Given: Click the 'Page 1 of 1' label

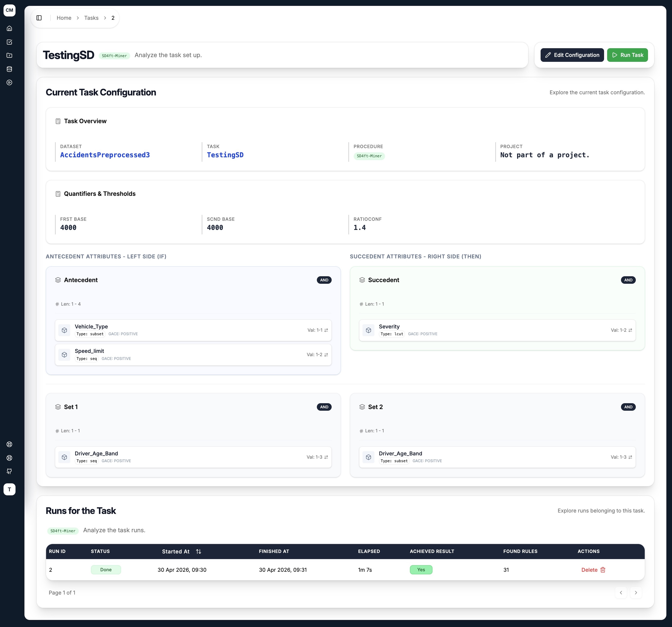Looking at the screenshot, I should click(x=62, y=592).
